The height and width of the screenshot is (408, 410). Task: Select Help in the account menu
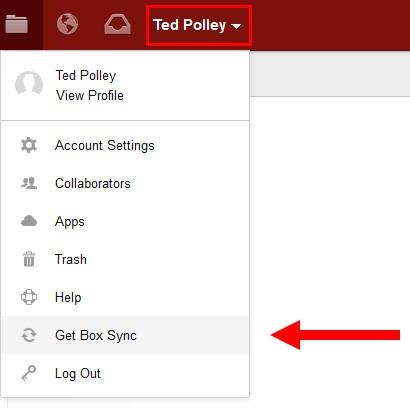click(125, 297)
